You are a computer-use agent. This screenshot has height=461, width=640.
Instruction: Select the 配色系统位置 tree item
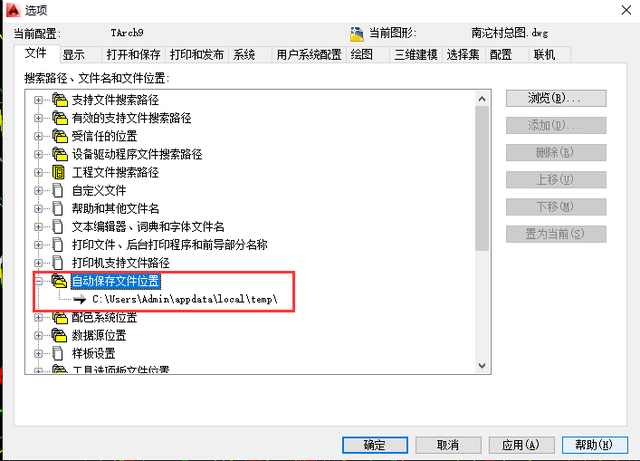pos(104,317)
